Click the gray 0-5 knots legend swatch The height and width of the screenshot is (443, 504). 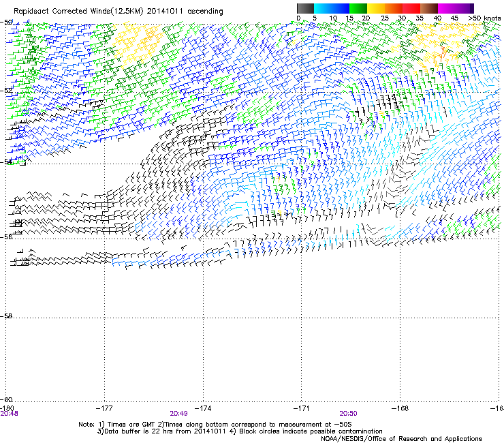pyautogui.click(x=305, y=8)
